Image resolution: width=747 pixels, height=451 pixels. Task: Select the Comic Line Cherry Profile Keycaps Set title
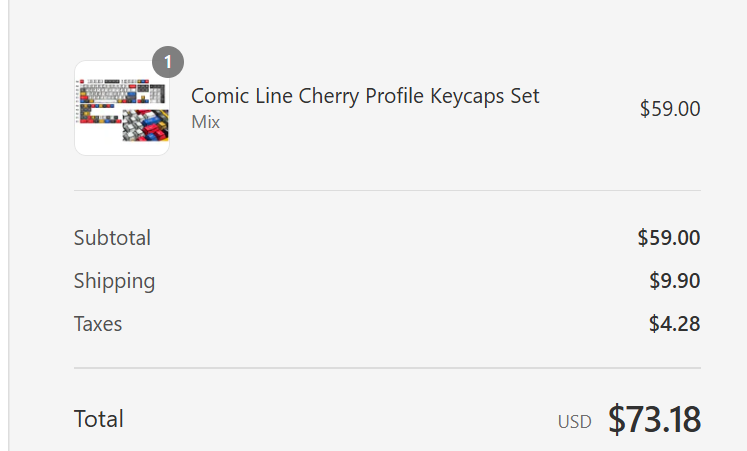point(365,96)
